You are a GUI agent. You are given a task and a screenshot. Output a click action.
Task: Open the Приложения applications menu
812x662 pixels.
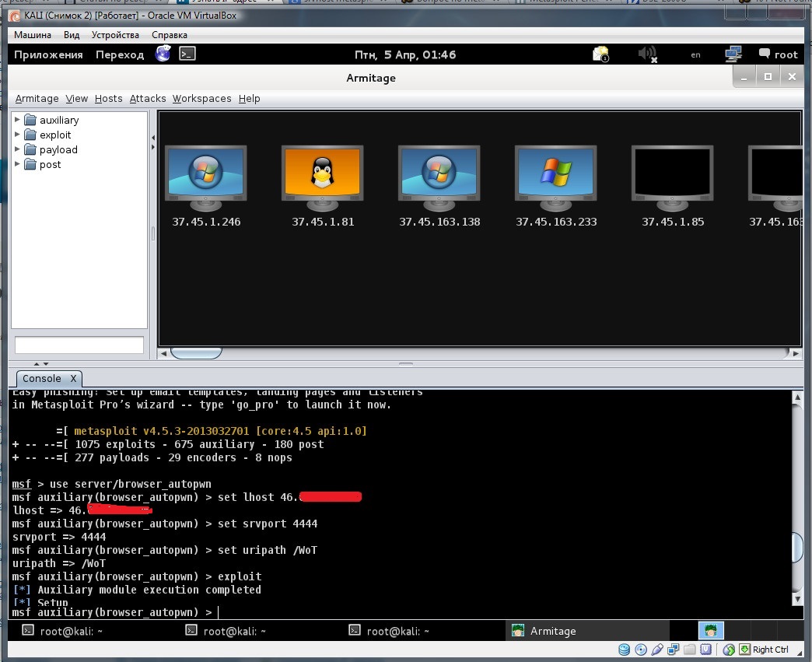coord(48,54)
